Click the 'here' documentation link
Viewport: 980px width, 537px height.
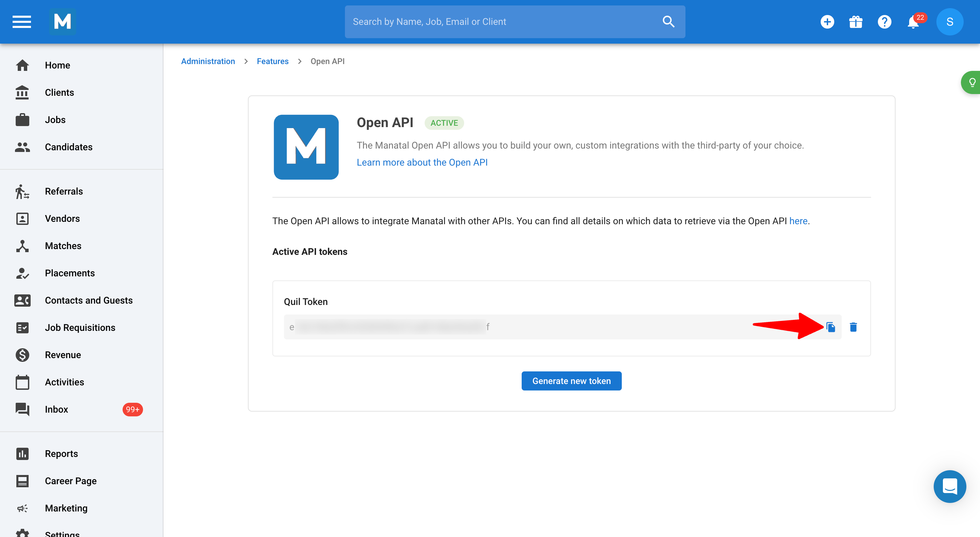pyautogui.click(x=798, y=221)
